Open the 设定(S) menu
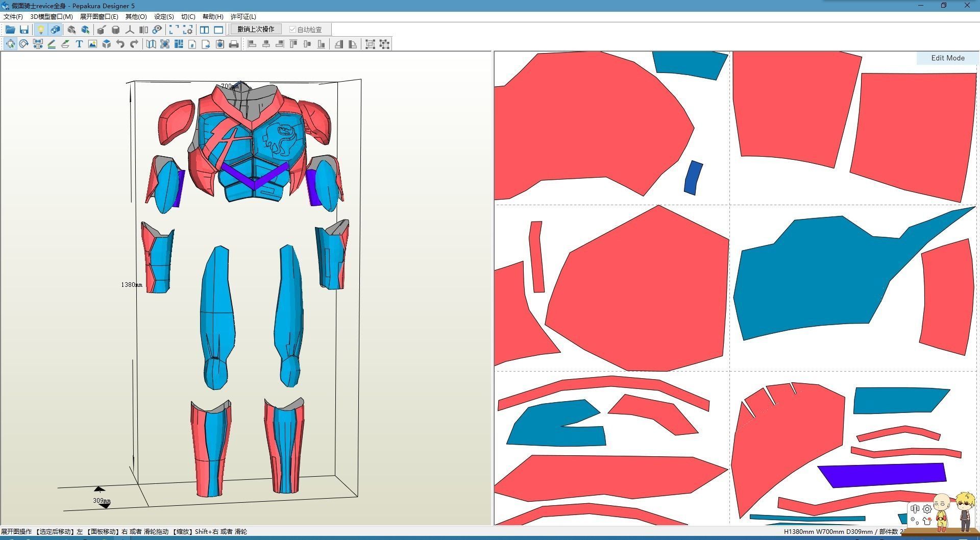 point(164,16)
